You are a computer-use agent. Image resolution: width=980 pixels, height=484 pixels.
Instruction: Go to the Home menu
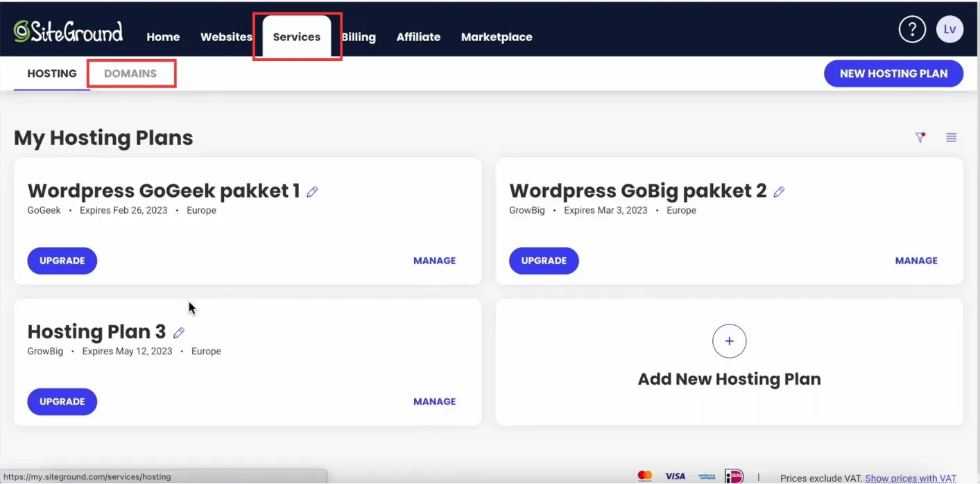pyautogui.click(x=163, y=37)
